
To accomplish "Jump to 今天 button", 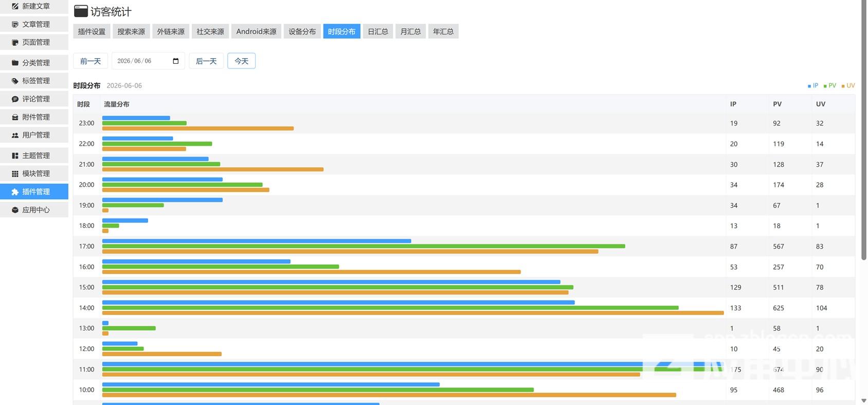I will click(x=242, y=61).
